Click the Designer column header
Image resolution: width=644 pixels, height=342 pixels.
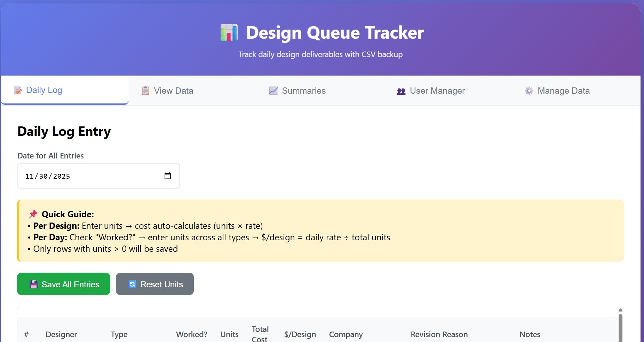pyautogui.click(x=61, y=334)
